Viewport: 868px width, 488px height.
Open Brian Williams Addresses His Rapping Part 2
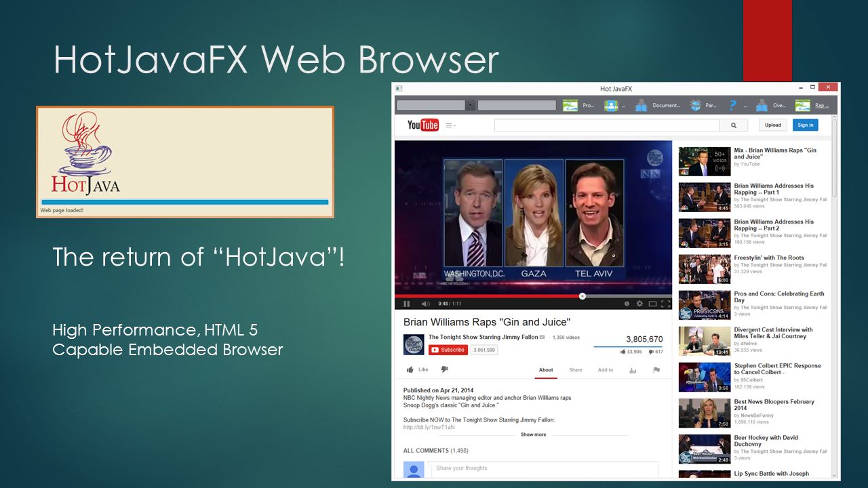774,225
